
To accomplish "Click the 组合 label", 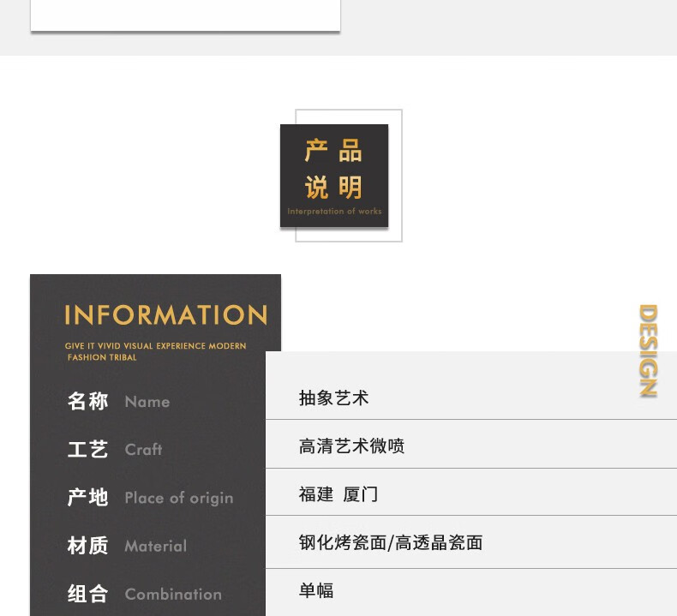I will pos(87,593).
